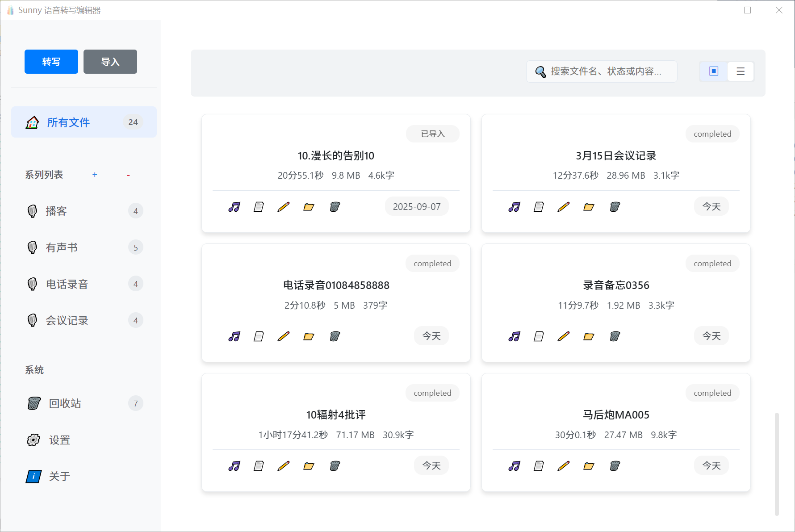Open file location of 马后炮MA005

(588, 465)
